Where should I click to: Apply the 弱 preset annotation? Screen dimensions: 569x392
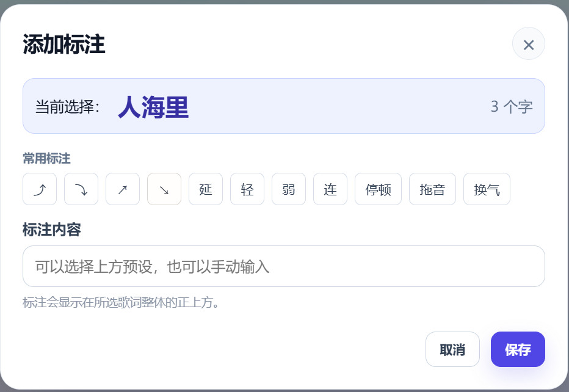(289, 189)
